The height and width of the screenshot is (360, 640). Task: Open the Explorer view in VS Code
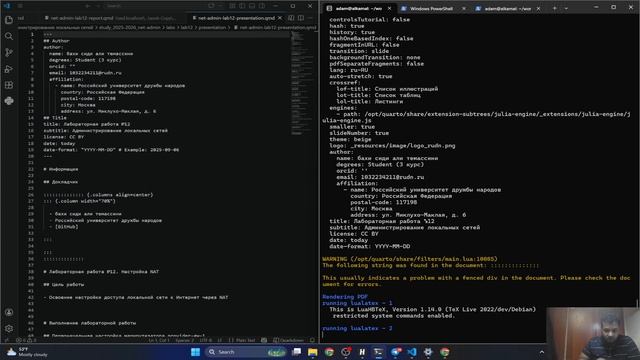coord(9,20)
